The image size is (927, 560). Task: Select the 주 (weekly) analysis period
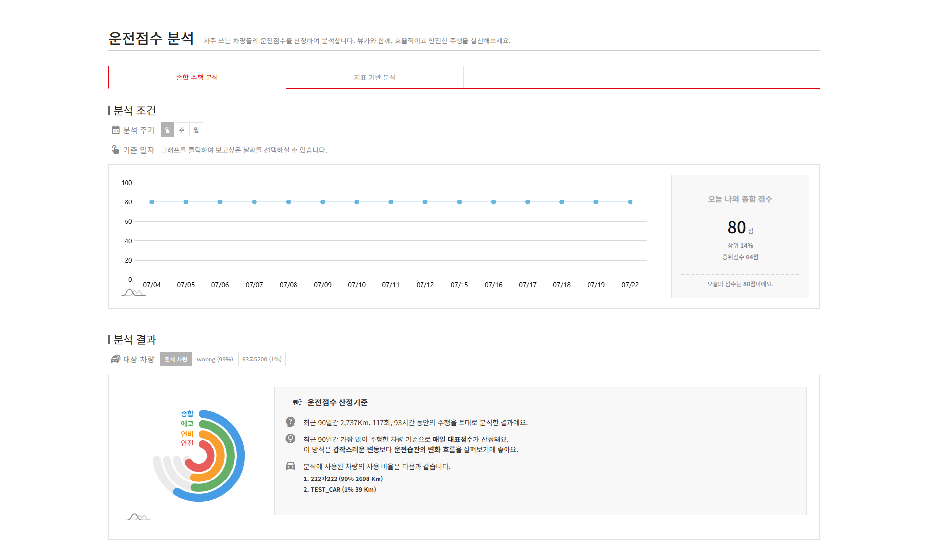[x=182, y=130]
